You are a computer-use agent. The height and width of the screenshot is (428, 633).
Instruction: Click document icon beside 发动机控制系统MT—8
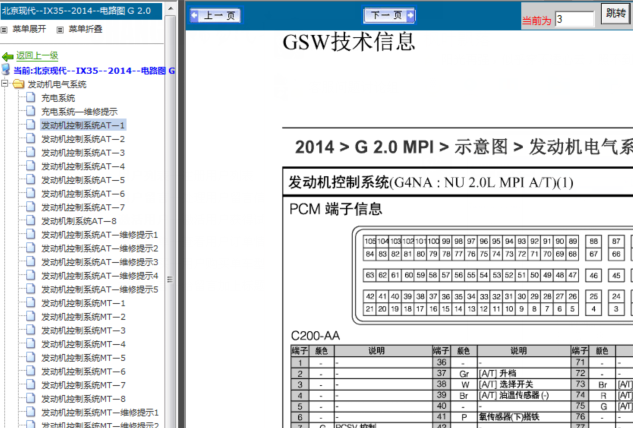pyautogui.click(x=31, y=398)
